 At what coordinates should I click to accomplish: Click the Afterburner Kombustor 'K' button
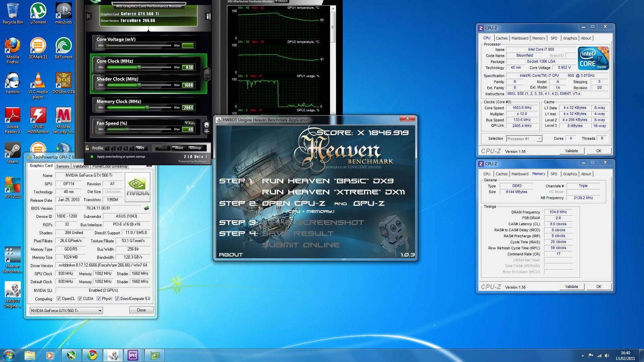pos(89,16)
